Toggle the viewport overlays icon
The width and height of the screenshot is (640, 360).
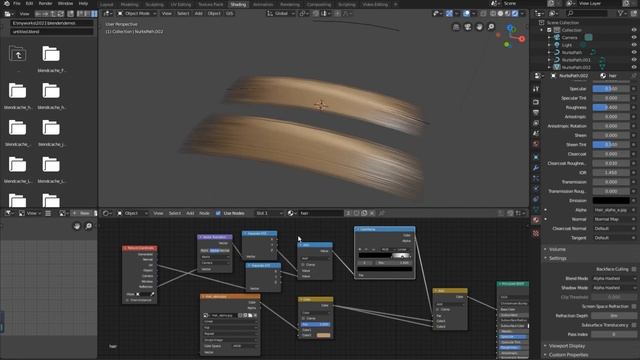tap(467, 13)
